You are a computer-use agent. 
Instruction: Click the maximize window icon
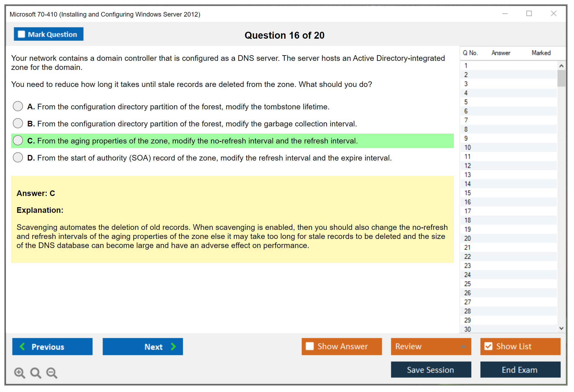tap(529, 14)
